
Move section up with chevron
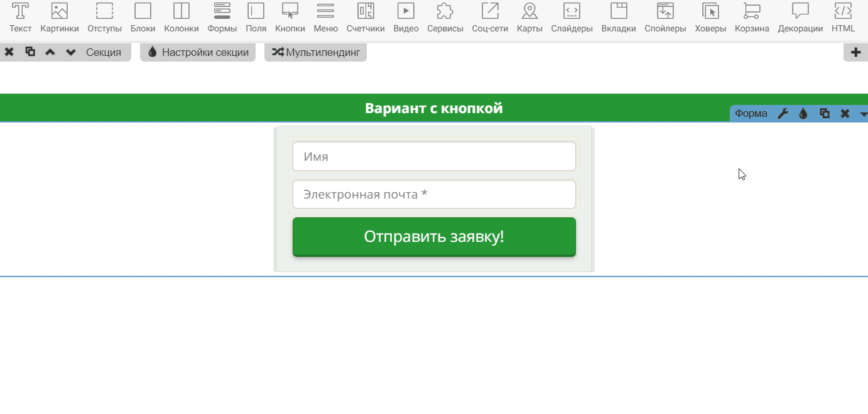pyautogui.click(x=50, y=52)
